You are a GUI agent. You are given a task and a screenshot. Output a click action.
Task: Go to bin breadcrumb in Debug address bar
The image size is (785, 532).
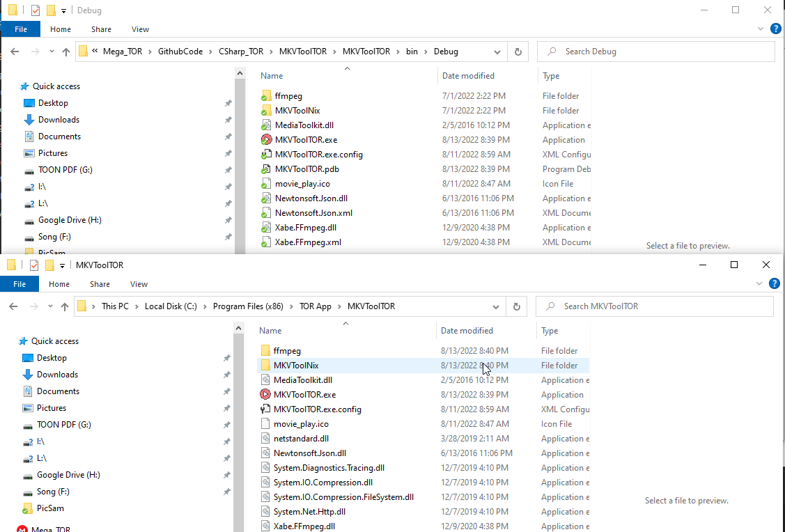pyautogui.click(x=412, y=52)
